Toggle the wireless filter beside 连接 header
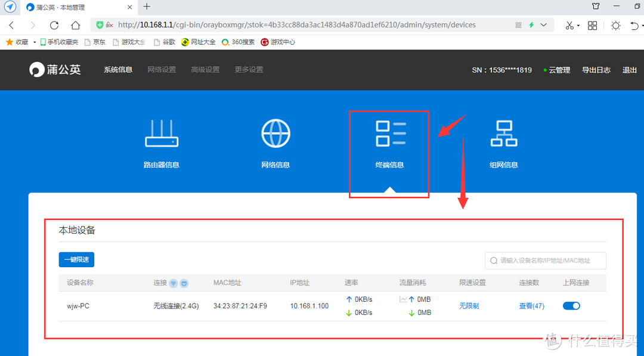Viewport: 644px width, 356px height. click(x=173, y=282)
